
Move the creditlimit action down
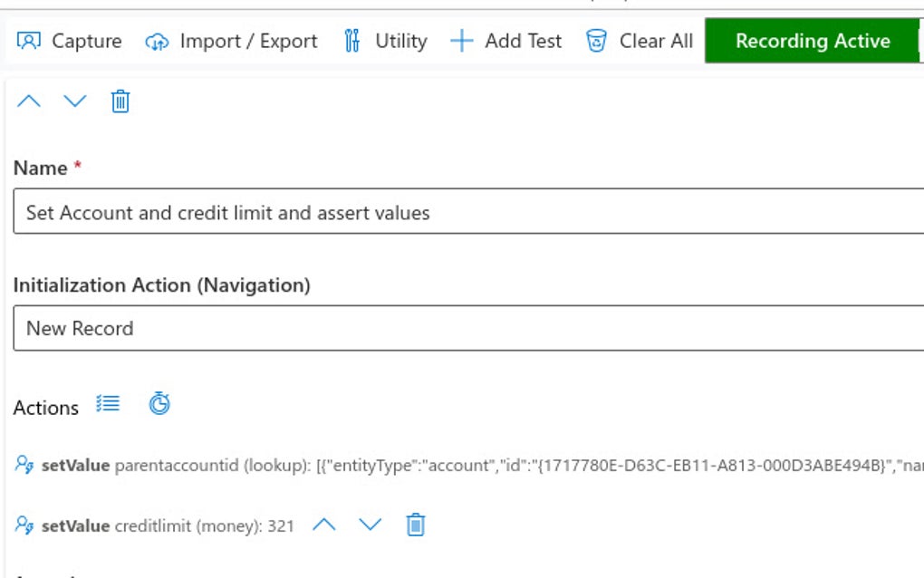(370, 524)
